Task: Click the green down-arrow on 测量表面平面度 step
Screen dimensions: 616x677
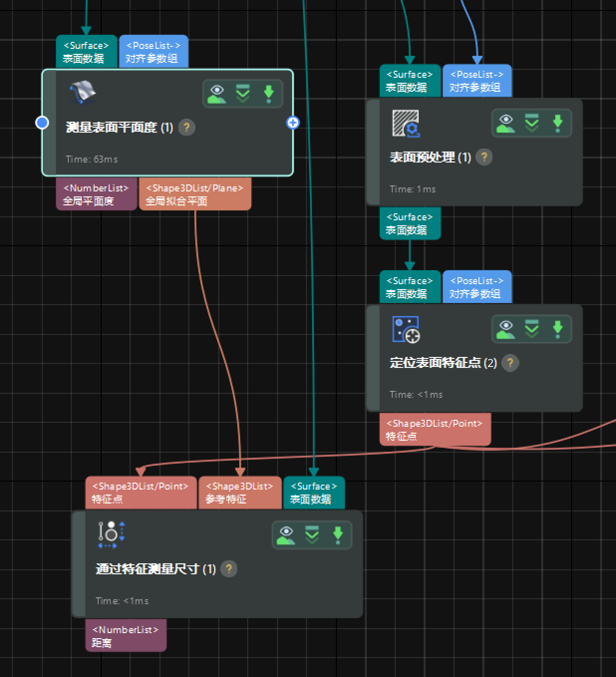Action: point(269,94)
